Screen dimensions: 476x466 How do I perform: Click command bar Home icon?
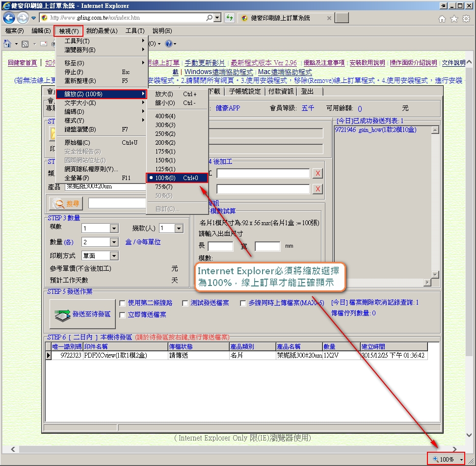[x=7, y=44]
